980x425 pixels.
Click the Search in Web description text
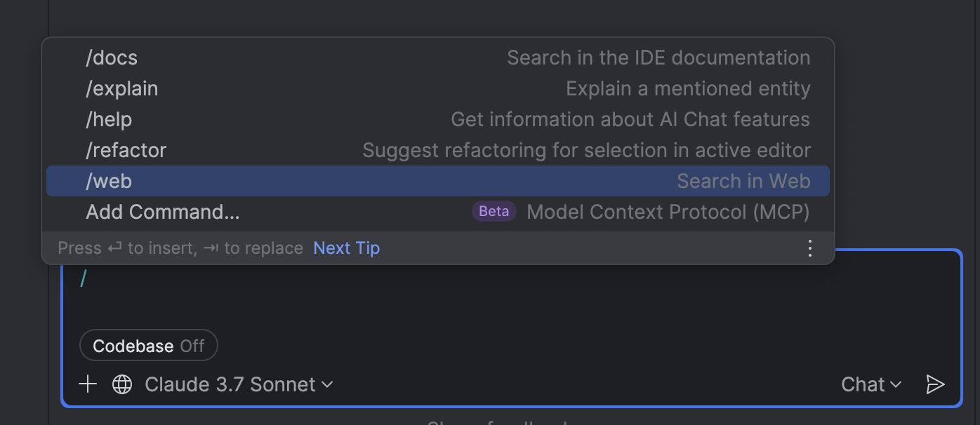point(743,181)
